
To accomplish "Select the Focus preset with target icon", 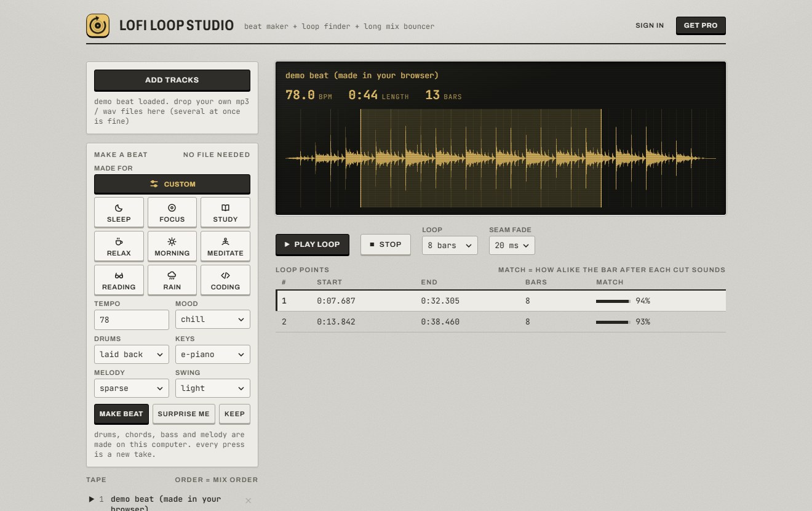I will (172, 212).
